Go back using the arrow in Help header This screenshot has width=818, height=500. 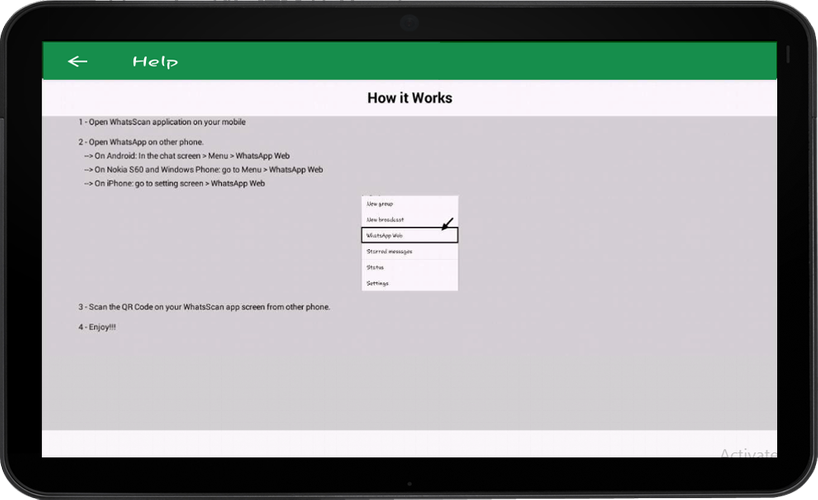coord(77,62)
